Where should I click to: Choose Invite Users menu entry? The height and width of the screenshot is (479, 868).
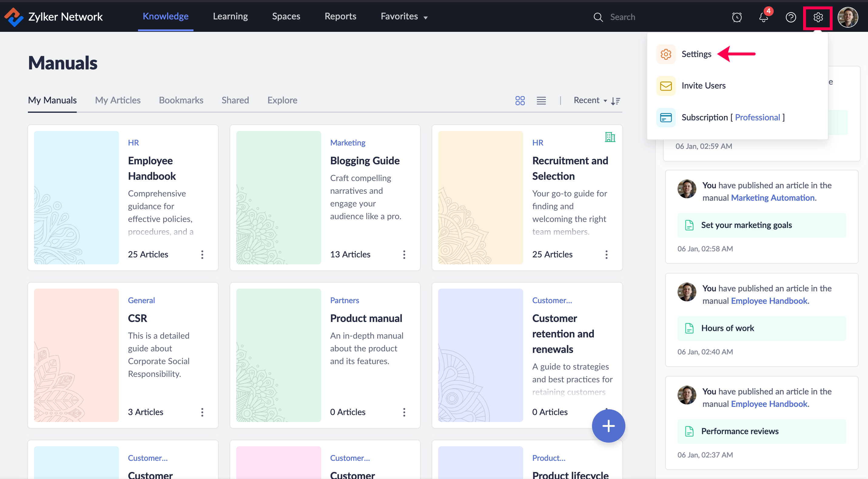(703, 85)
